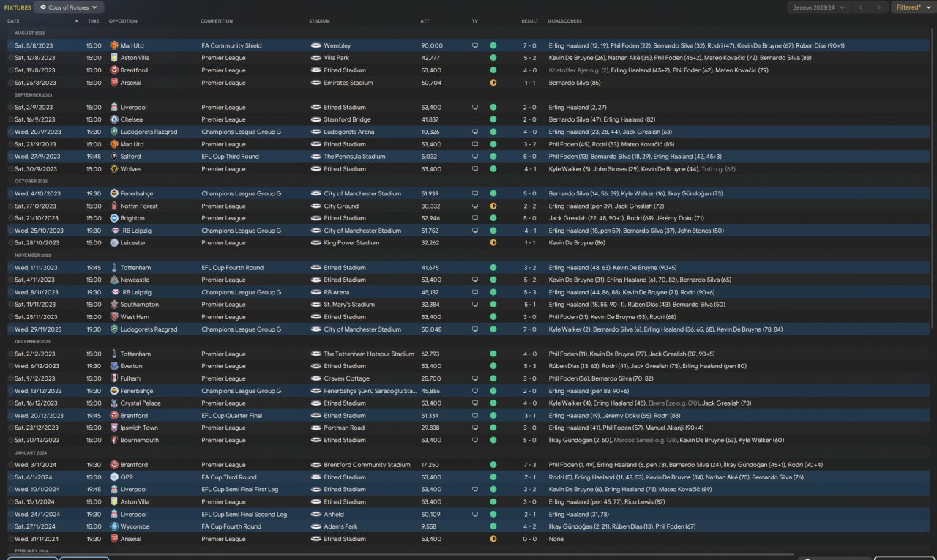Image resolution: width=937 pixels, height=560 pixels.
Task: Open the FA Cup Fourth Round link
Action: [231, 526]
